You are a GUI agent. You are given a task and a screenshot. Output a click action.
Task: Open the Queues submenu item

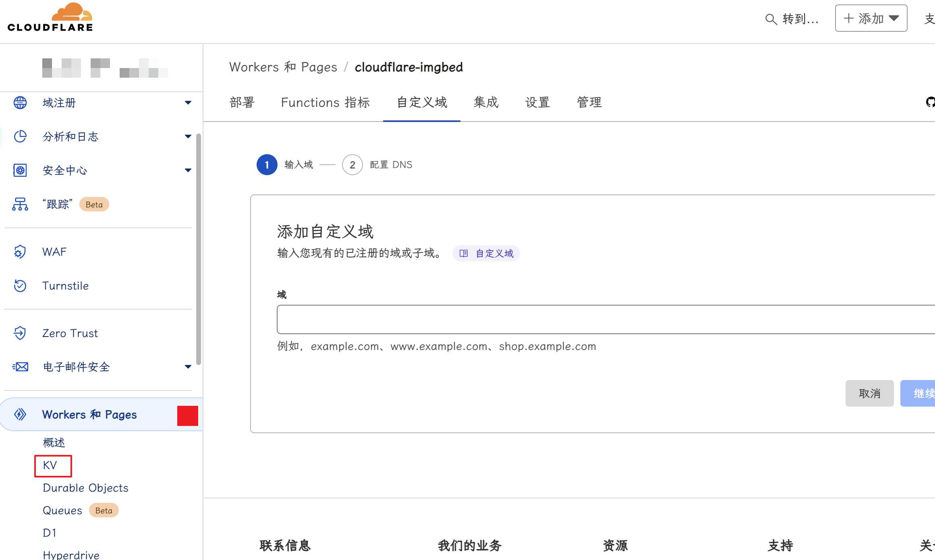[x=62, y=510]
